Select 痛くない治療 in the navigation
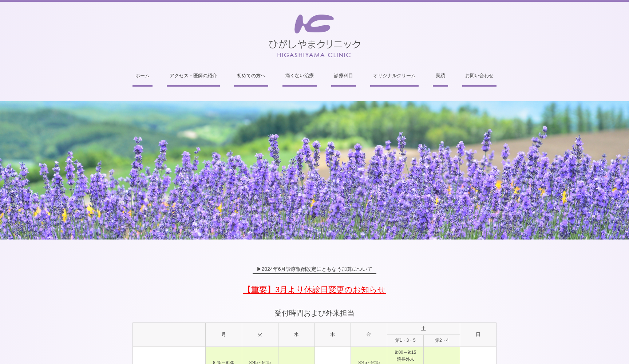Viewport: 629px width, 364px height. tap(299, 76)
